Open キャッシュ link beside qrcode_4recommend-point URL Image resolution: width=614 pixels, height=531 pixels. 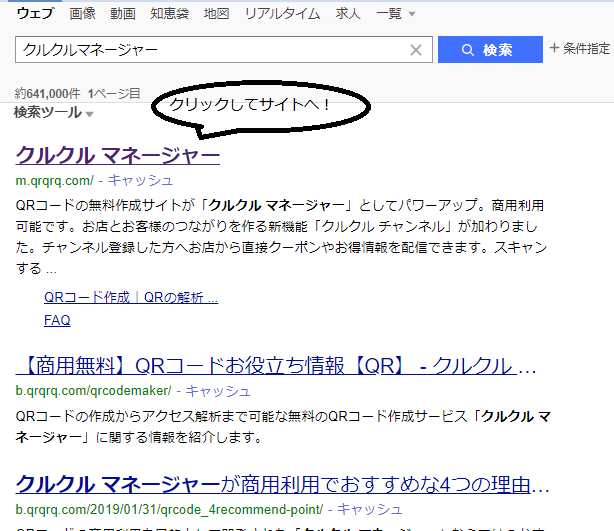tap(370, 509)
